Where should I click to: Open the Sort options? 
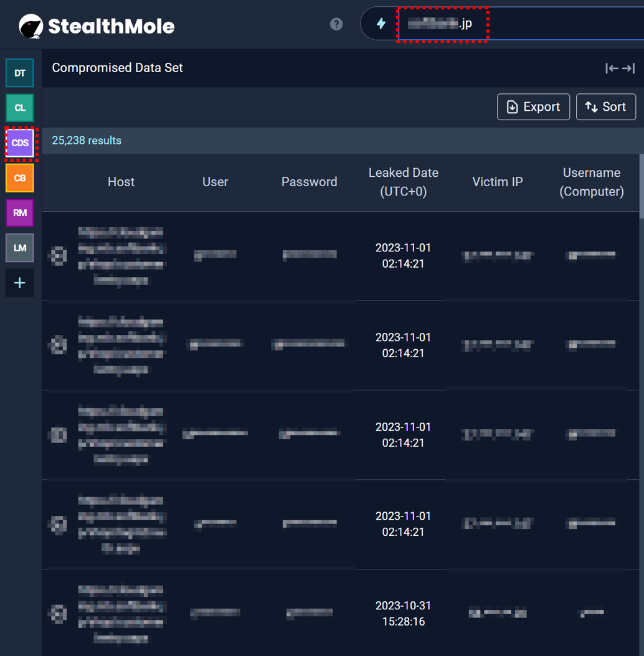point(605,107)
